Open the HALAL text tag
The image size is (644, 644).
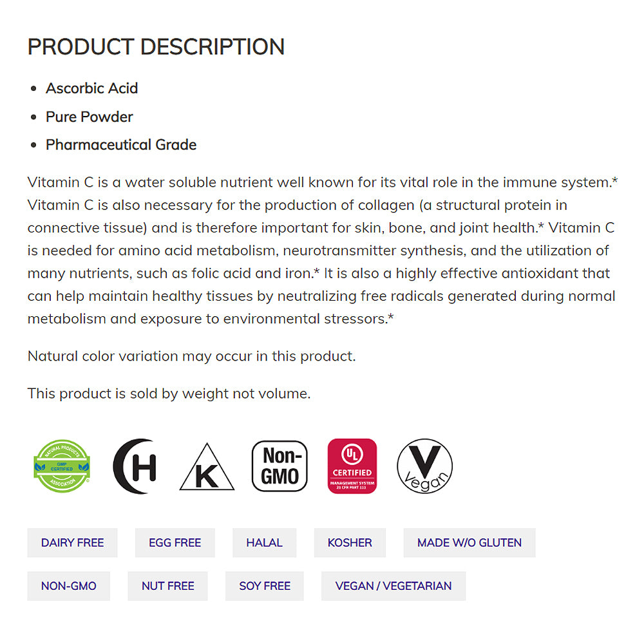(x=264, y=543)
